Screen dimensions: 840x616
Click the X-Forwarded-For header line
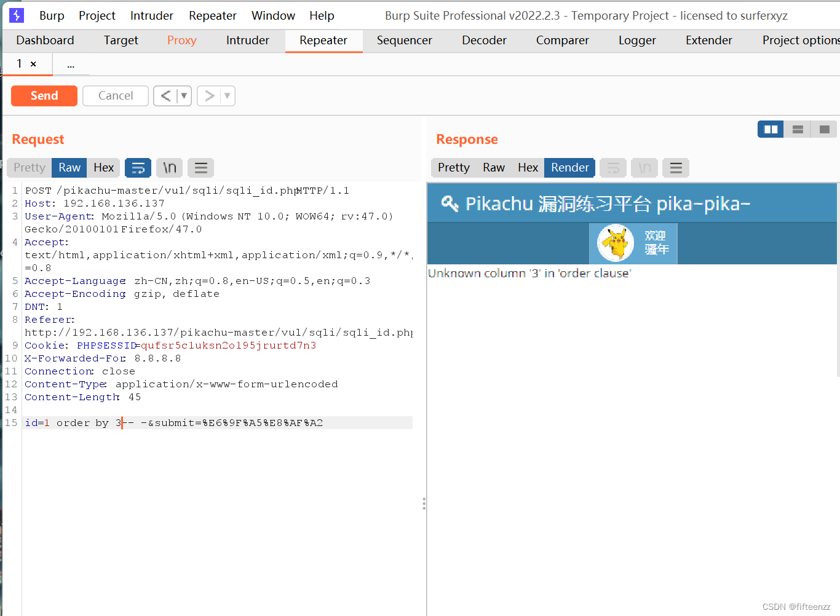tap(103, 358)
